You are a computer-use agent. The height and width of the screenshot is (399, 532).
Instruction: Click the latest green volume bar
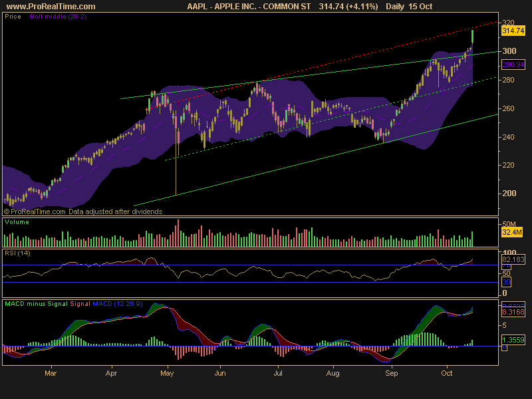472,239
